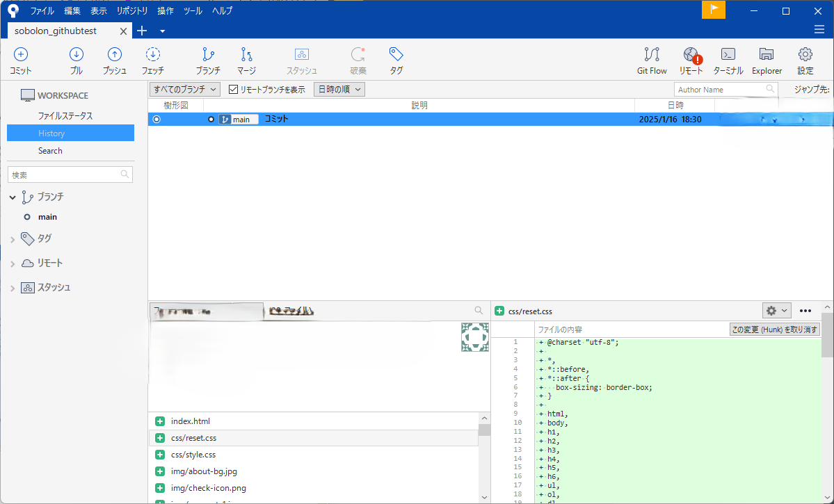Image resolution: width=834 pixels, height=504 pixels.
Task: Click the Author Name filter field
Action: 725,89
